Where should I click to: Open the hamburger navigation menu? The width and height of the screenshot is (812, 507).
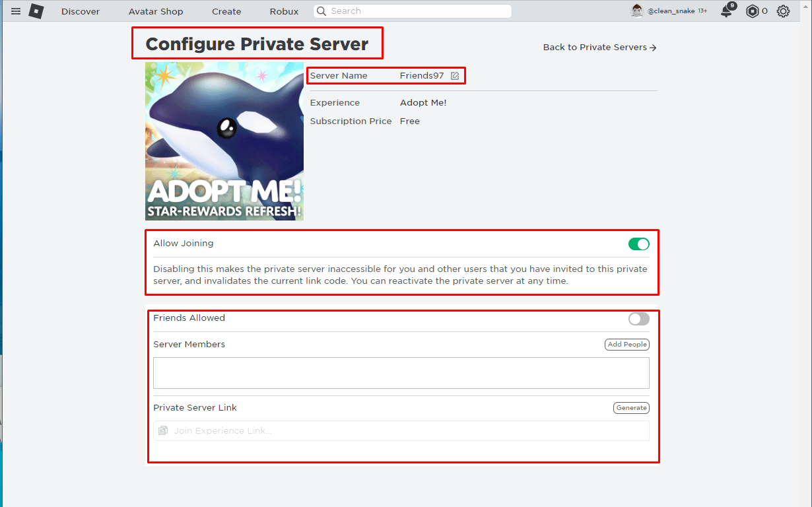pos(16,11)
